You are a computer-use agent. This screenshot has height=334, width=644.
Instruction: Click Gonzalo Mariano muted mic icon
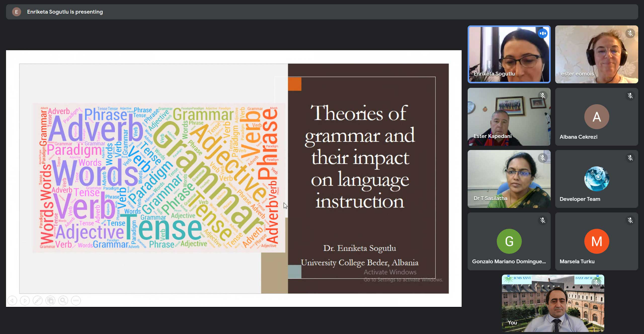tap(543, 220)
